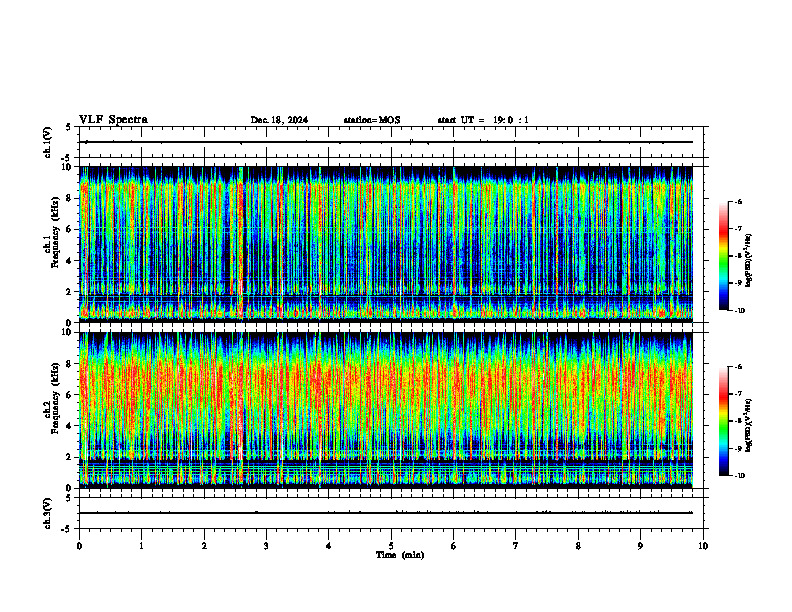Click the "6" kHz tick on ch.2 frequency axis
This screenshot has height=612, width=792.
70,395
